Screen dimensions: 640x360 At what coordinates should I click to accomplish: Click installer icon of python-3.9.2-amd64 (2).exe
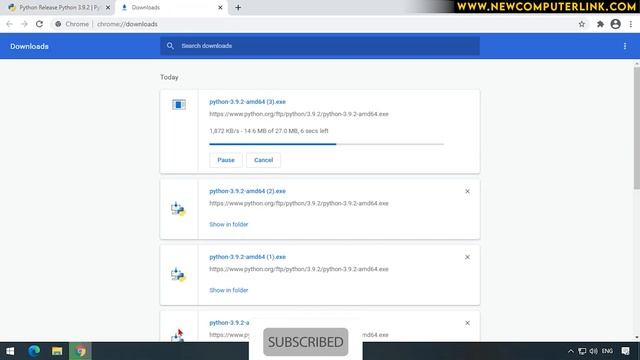tap(178, 209)
